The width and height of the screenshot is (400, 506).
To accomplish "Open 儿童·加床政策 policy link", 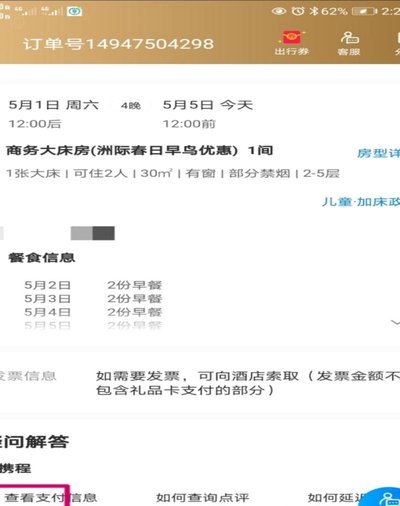I will tap(361, 202).
